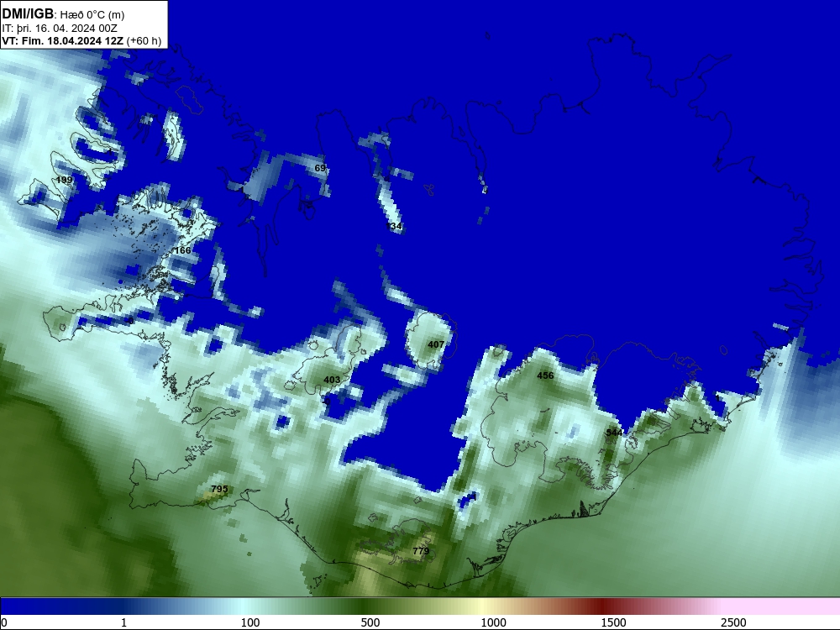Click the map value label 407

436,344
